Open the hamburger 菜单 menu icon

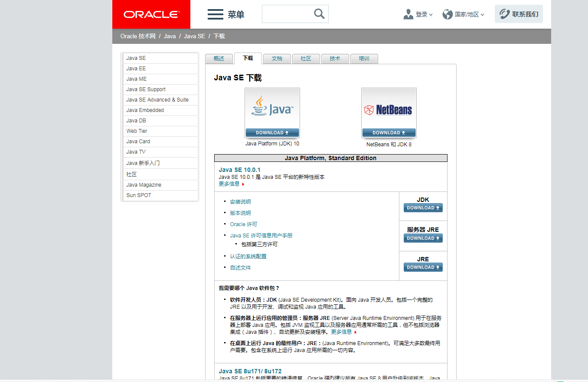pyautogui.click(x=216, y=14)
